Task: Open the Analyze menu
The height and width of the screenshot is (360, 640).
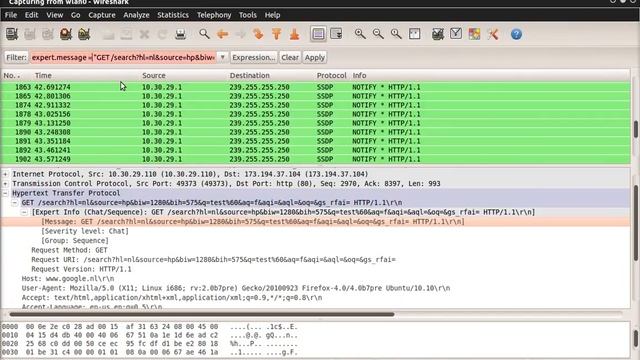Action: pyautogui.click(x=136, y=15)
